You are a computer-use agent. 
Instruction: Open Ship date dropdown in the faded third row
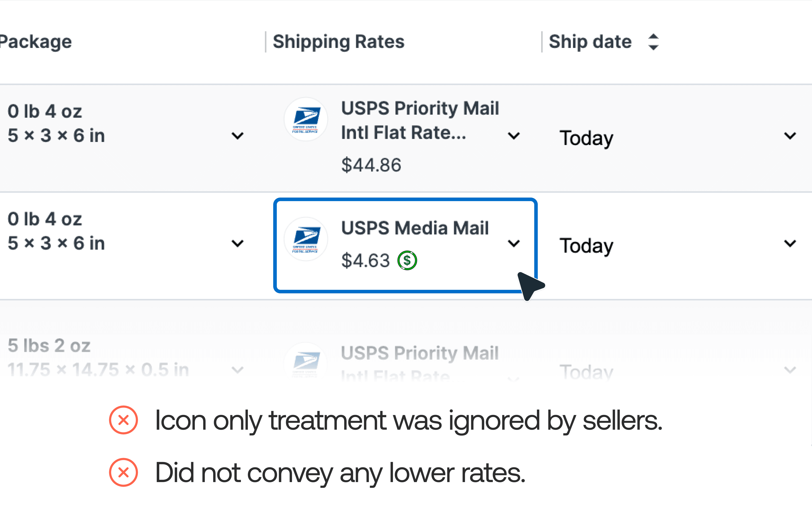click(x=790, y=370)
